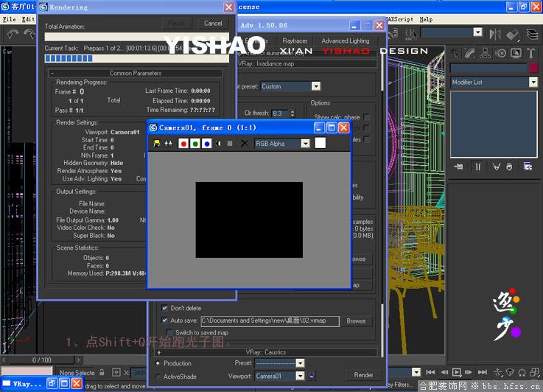Collapse the Common Parameters rollout
543x392 pixels.
pyautogui.click(x=136, y=73)
